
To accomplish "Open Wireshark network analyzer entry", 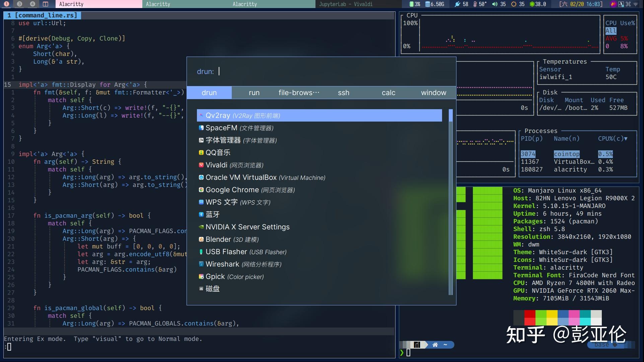I will click(x=222, y=264).
